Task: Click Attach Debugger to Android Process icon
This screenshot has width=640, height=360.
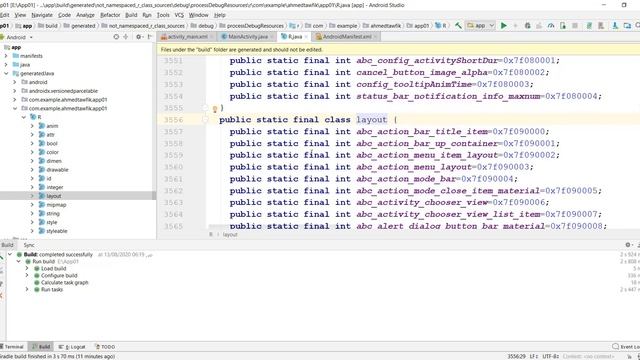Action: [563, 26]
